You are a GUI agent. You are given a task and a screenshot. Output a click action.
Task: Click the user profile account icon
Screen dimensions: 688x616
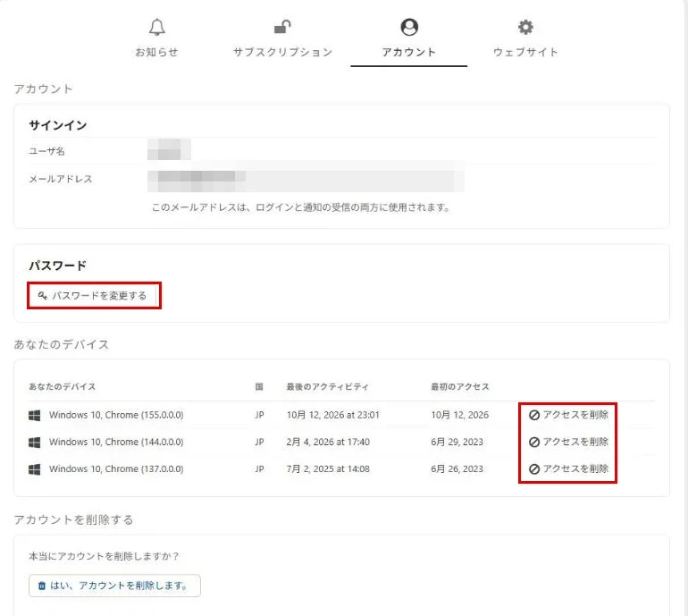coord(409,27)
